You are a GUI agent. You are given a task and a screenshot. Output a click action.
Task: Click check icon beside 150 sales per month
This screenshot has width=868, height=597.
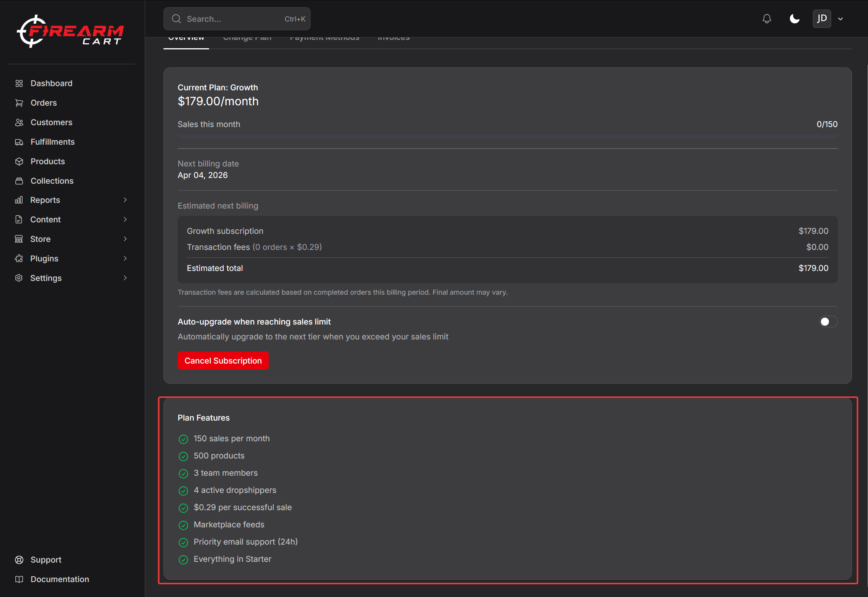pyautogui.click(x=183, y=439)
